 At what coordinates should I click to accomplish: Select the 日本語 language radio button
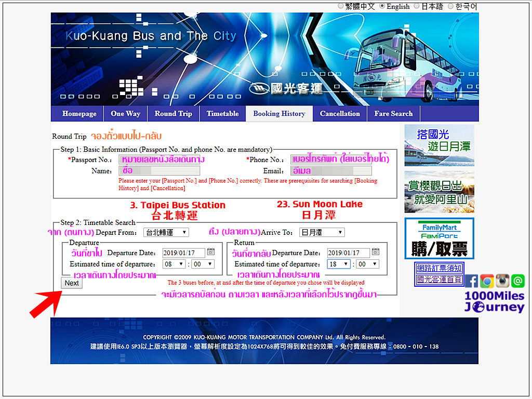coord(417,6)
